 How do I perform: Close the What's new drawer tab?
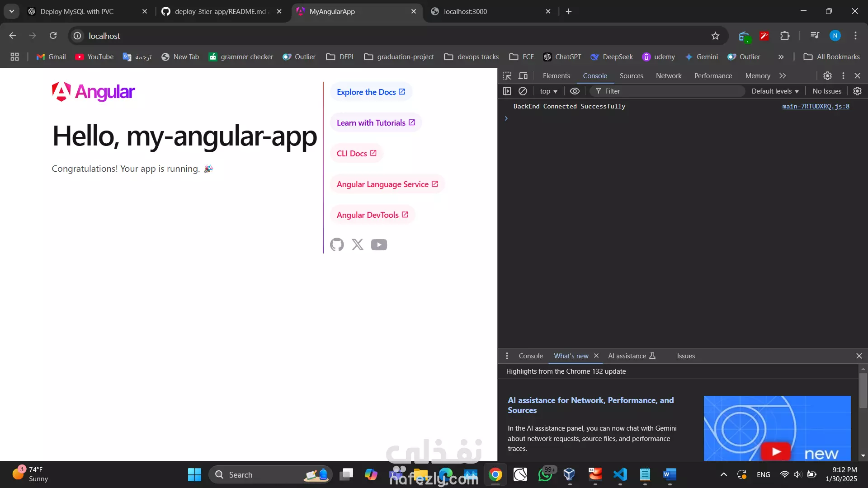coord(596,356)
